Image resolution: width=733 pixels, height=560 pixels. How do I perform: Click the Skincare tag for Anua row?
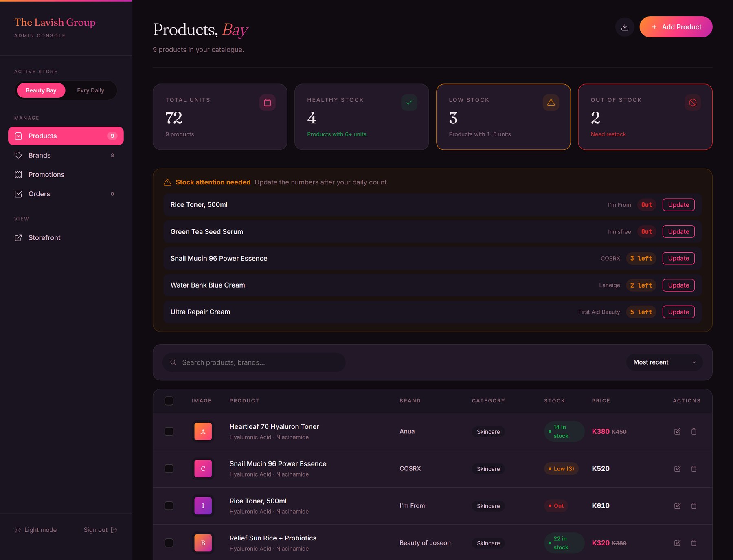(488, 432)
